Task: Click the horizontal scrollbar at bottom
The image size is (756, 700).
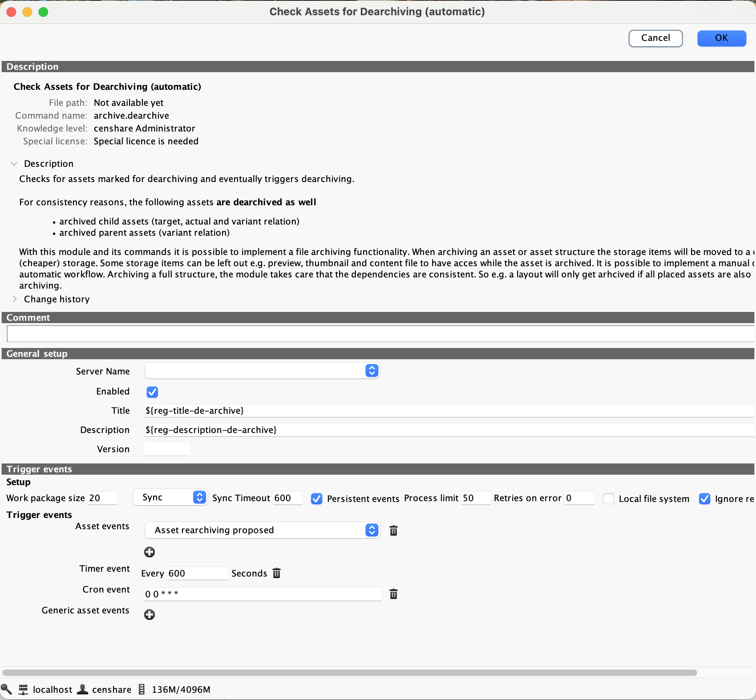Action: 350,672
